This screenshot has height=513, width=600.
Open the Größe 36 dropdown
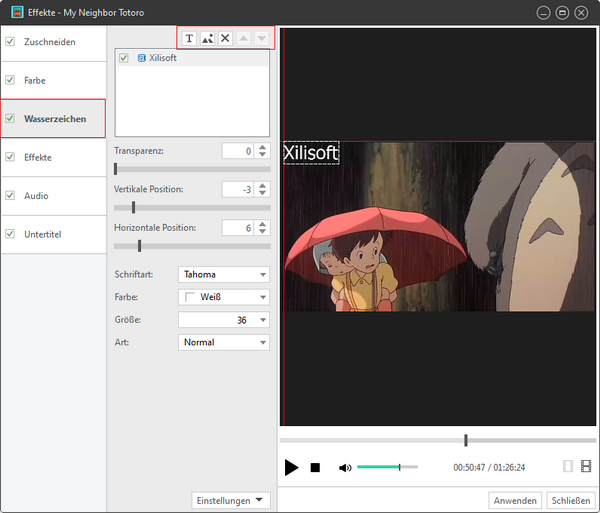coord(224,320)
